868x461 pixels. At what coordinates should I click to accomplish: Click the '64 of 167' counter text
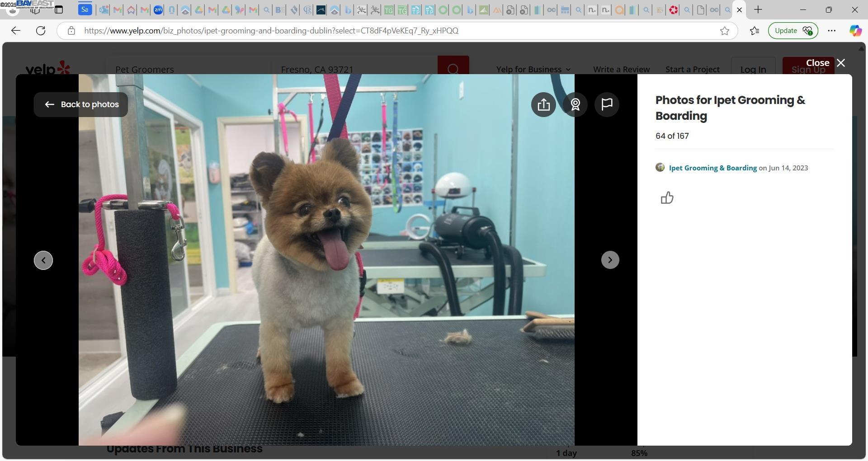pyautogui.click(x=672, y=136)
